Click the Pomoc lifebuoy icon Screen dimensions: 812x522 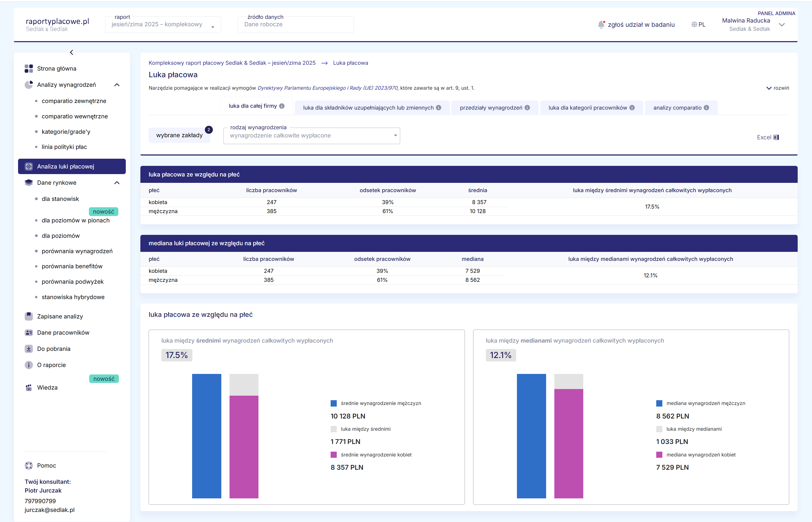pos(29,465)
